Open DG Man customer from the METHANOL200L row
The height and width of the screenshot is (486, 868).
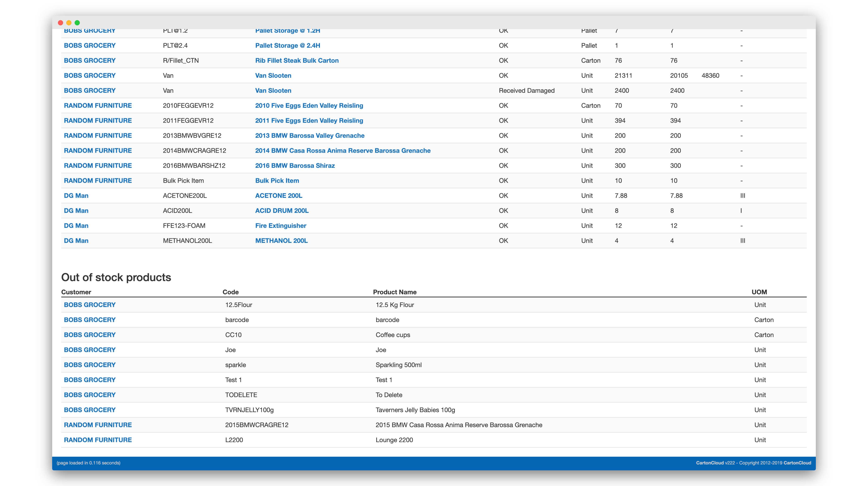coord(76,240)
